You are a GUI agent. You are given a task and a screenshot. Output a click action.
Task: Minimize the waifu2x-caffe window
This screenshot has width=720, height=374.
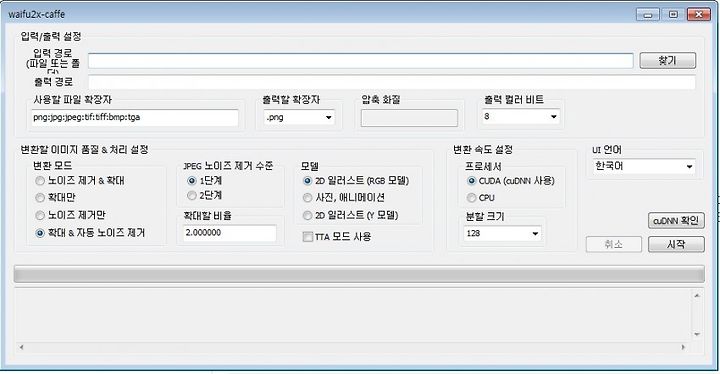[648, 15]
